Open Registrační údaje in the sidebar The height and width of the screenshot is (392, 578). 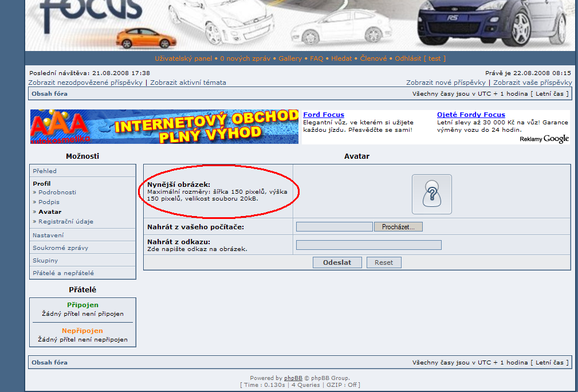(65, 222)
